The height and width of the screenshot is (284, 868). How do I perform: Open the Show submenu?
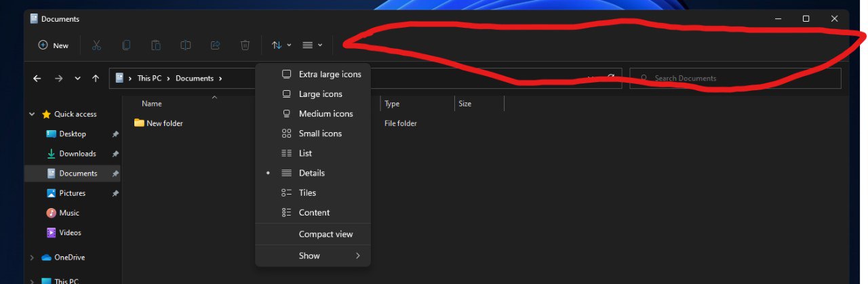click(313, 256)
